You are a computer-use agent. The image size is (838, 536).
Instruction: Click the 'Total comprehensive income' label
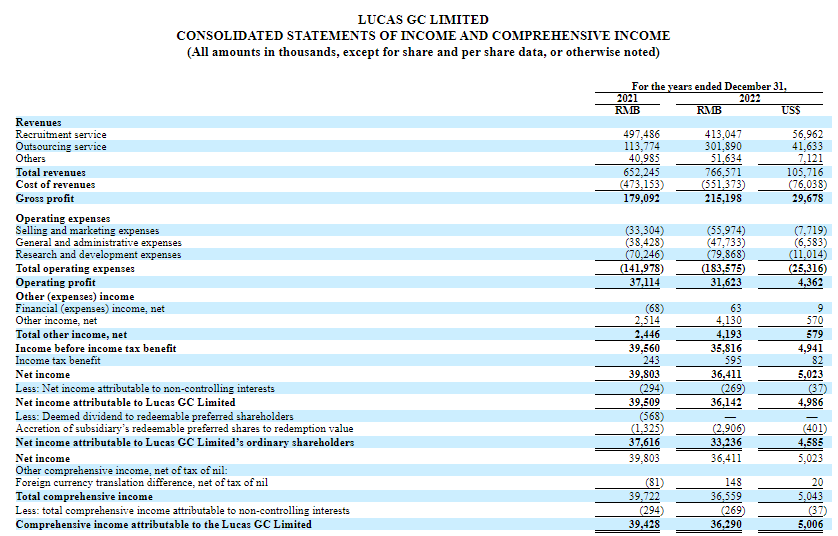pos(84,496)
